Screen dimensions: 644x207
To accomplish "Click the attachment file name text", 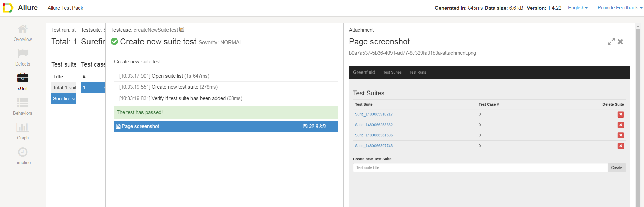I will [x=412, y=53].
